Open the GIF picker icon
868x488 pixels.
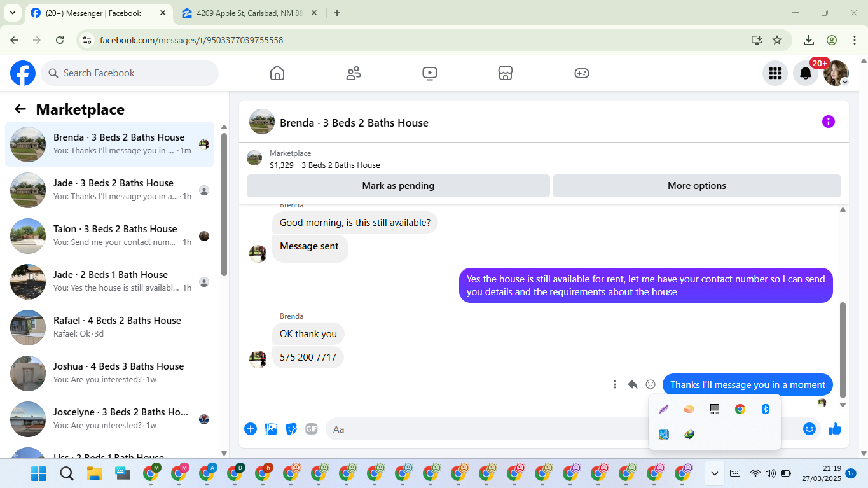coord(312,429)
